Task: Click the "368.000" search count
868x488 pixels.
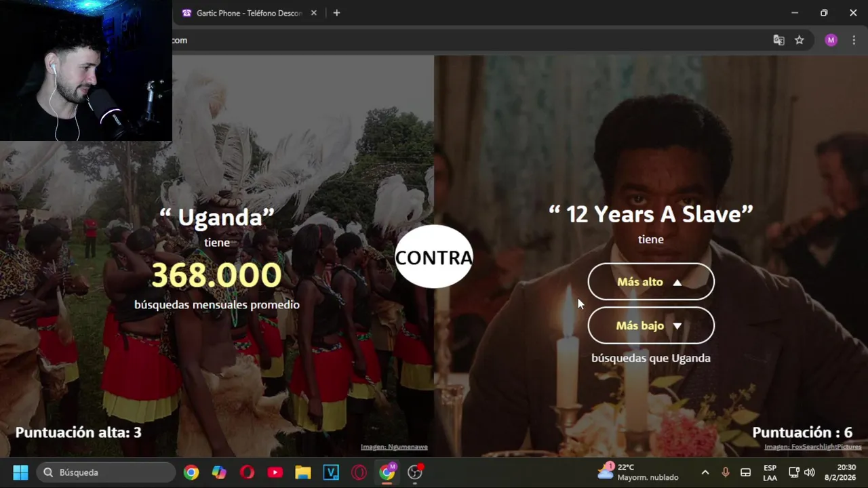Action: click(216, 275)
